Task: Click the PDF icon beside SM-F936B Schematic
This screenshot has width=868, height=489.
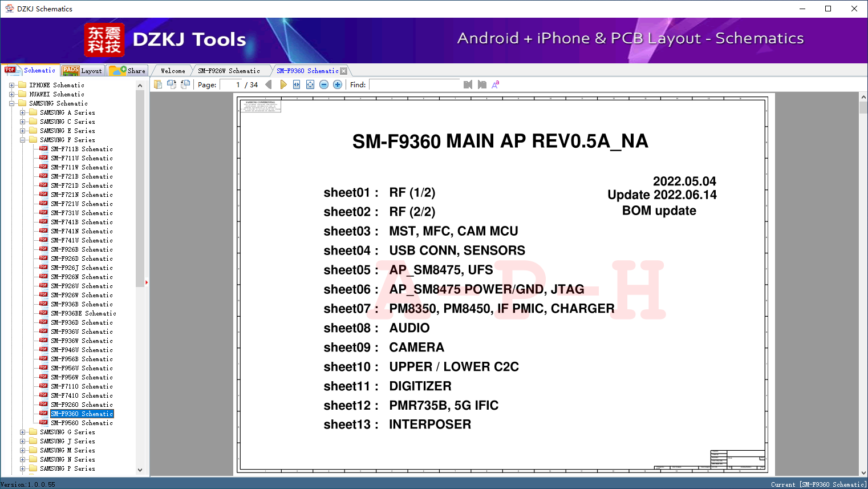Action: pyautogui.click(x=43, y=304)
